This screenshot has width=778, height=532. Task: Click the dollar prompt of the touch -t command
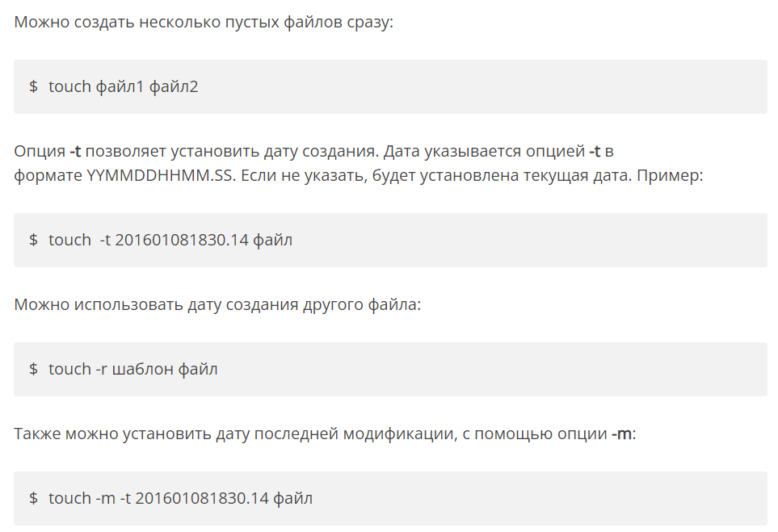[34, 240]
